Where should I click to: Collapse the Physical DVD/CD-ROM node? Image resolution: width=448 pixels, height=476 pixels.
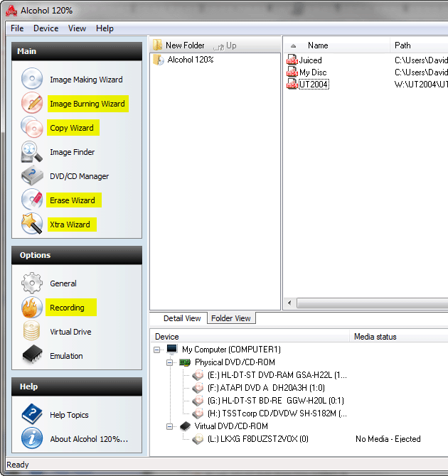coord(169,363)
